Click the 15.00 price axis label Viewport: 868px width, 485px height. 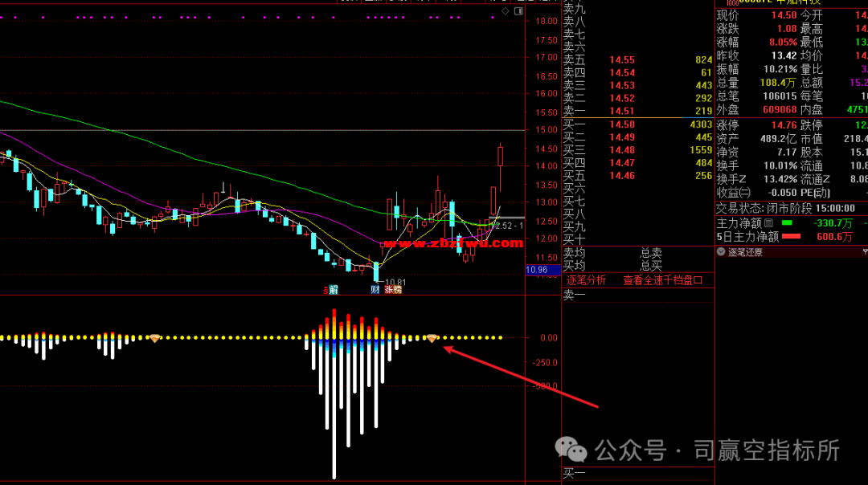point(547,129)
